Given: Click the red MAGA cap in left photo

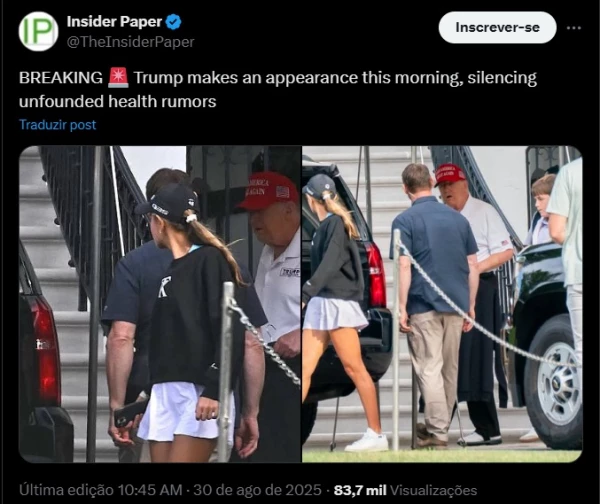Looking at the screenshot, I should click(269, 191).
